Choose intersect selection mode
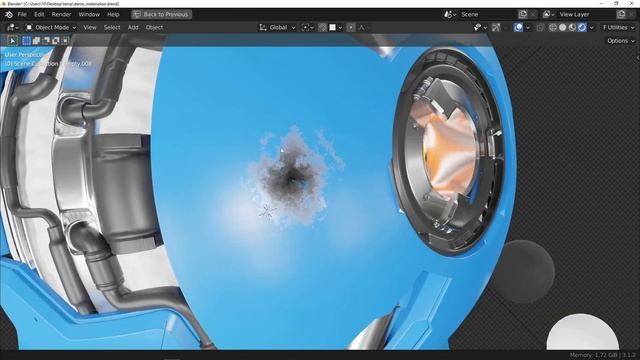Screen dimensions: 640x360 click(65, 40)
